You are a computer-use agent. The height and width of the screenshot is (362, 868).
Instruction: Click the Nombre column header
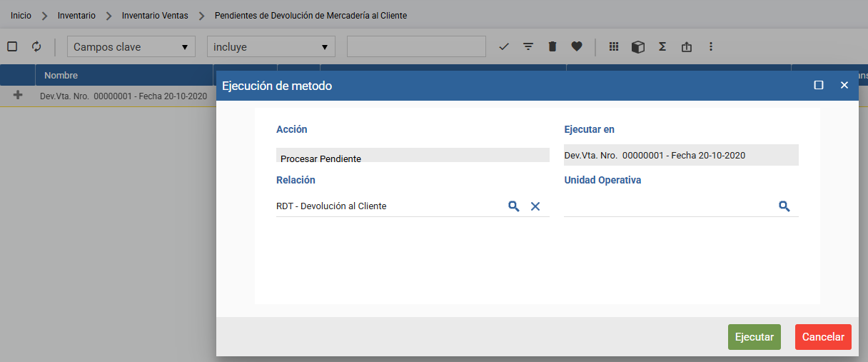pos(61,75)
